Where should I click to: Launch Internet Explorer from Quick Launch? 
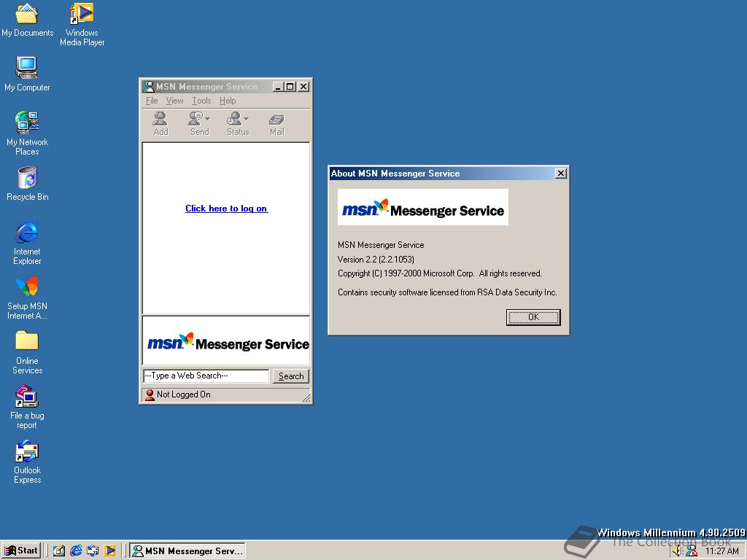coord(76,551)
